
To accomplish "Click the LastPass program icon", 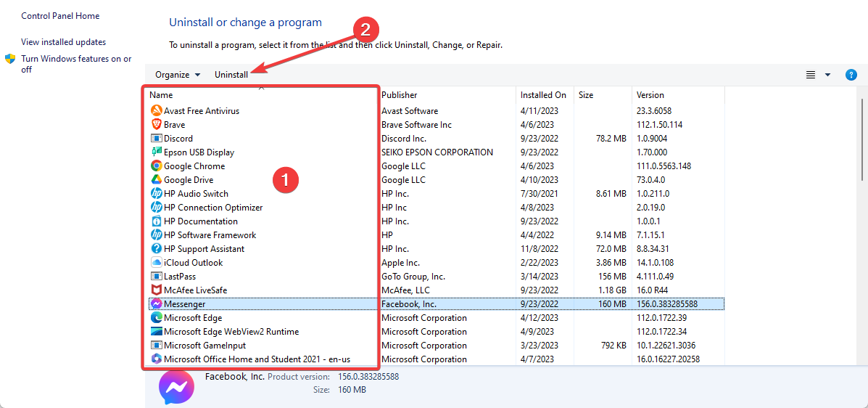I will (156, 276).
